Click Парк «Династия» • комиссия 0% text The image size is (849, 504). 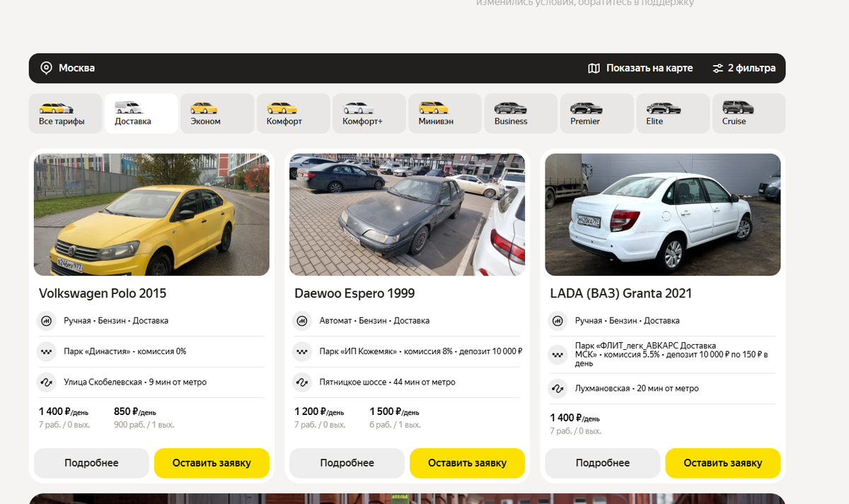tap(125, 351)
